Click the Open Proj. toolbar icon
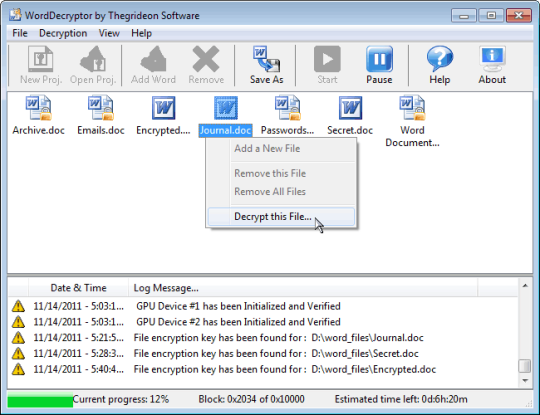 pos(93,59)
